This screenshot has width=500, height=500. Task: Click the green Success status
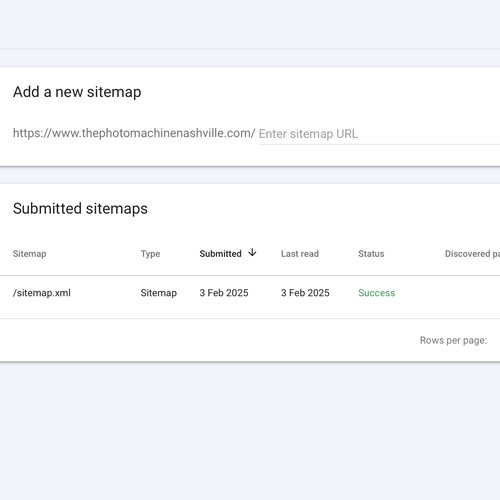[x=377, y=293]
